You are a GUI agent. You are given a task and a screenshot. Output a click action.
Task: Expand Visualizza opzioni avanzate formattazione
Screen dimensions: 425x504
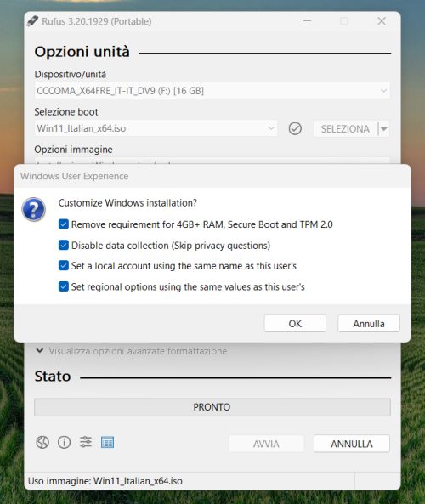(x=132, y=351)
